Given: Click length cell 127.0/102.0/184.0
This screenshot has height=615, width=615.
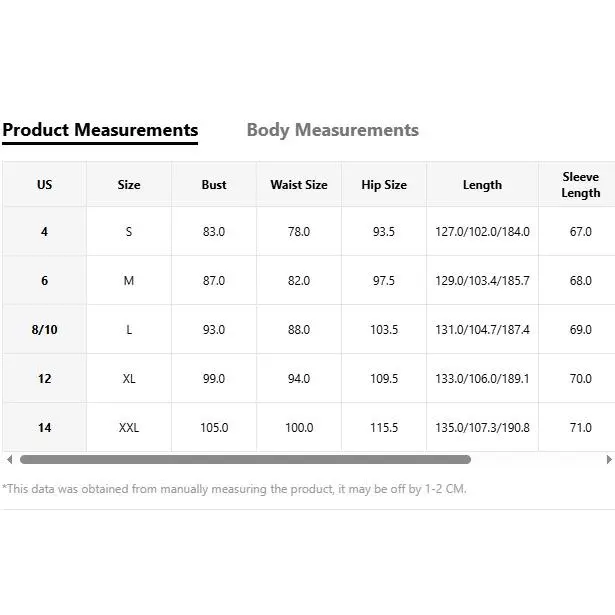Looking at the screenshot, I should [482, 232].
